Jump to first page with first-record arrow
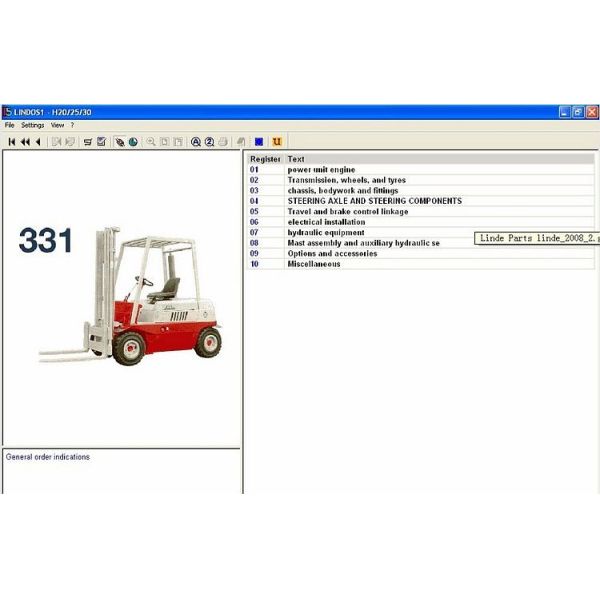This screenshot has width=600, height=600. pos(11,142)
